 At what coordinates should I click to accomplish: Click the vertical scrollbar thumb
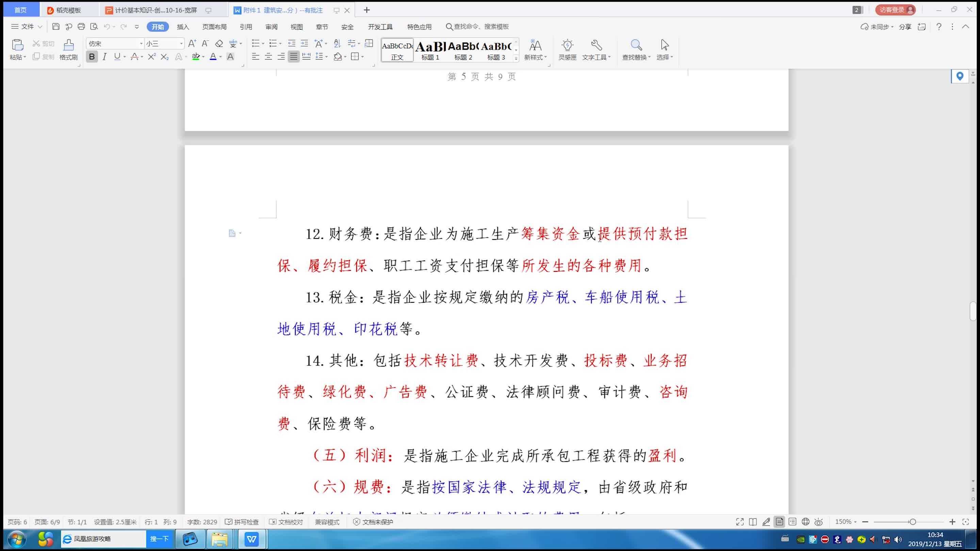pyautogui.click(x=974, y=311)
